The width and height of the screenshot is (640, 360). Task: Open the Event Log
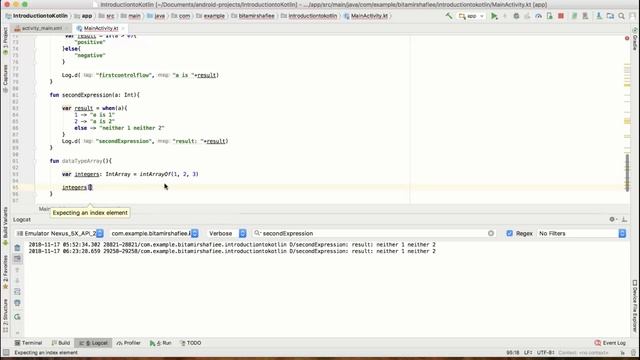[x=610, y=343]
